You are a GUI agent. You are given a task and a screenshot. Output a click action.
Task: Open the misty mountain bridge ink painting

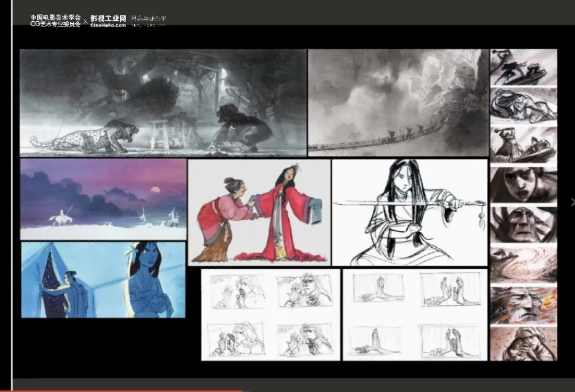click(x=398, y=103)
